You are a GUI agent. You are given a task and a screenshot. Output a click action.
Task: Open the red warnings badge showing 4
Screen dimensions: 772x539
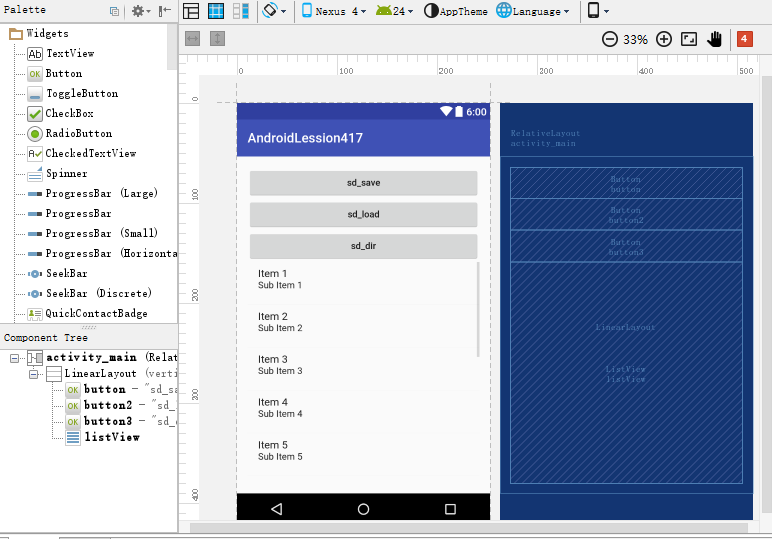744,39
